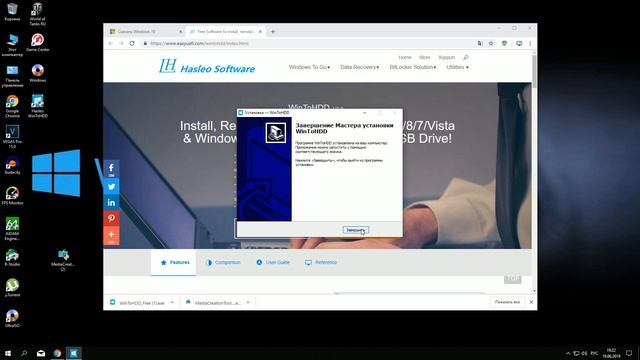Click the TOP scroll-to-top button
This screenshot has width=640, height=360.
[x=513, y=279]
